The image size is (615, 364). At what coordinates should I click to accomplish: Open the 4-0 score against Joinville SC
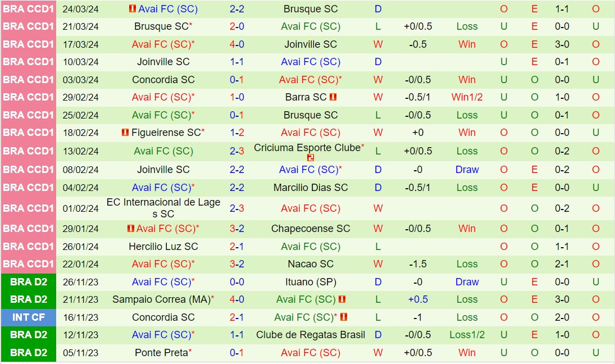pyautogui.click(x=237, y=44)
